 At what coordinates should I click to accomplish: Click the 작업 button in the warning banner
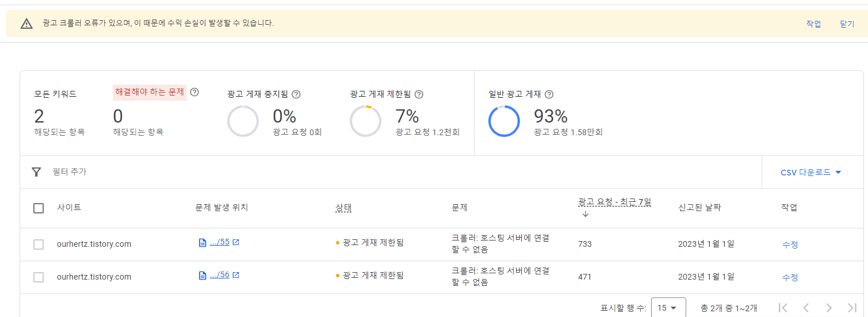813,24
